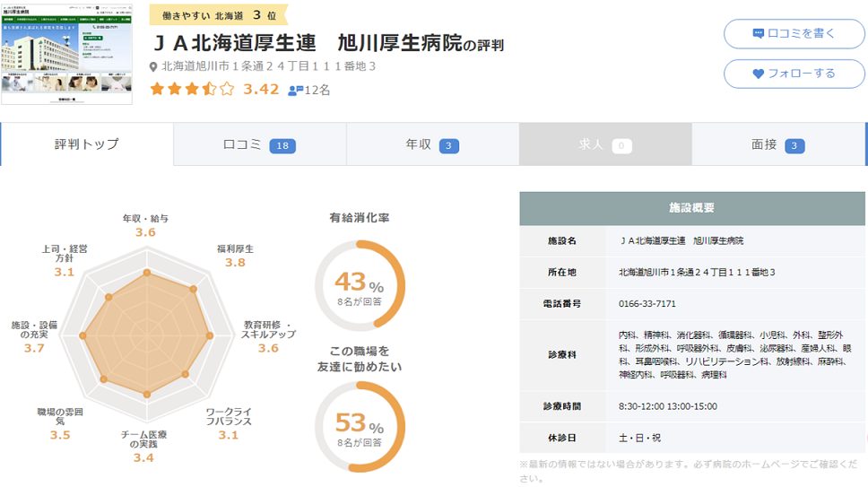Viewport: 868px width, 487px height.
Task: Click the phone number 0166-33-7171
Action: coord(647,304)
